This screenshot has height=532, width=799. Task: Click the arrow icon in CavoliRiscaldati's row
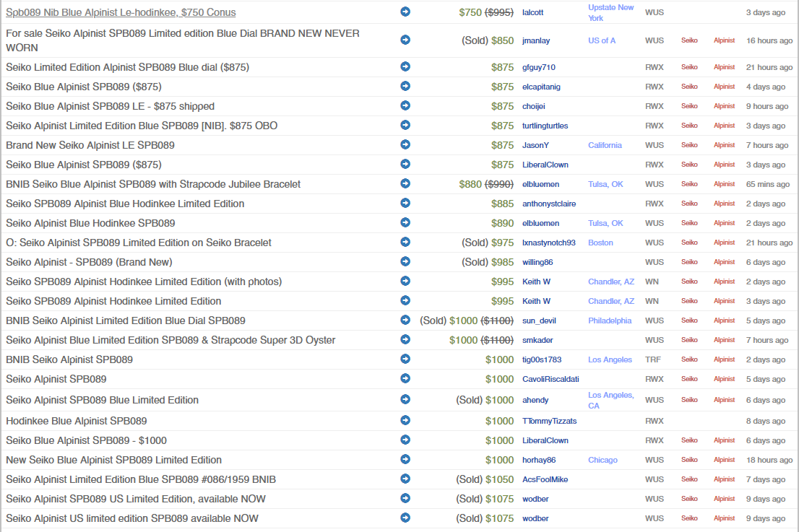click(x=405, y=378)
